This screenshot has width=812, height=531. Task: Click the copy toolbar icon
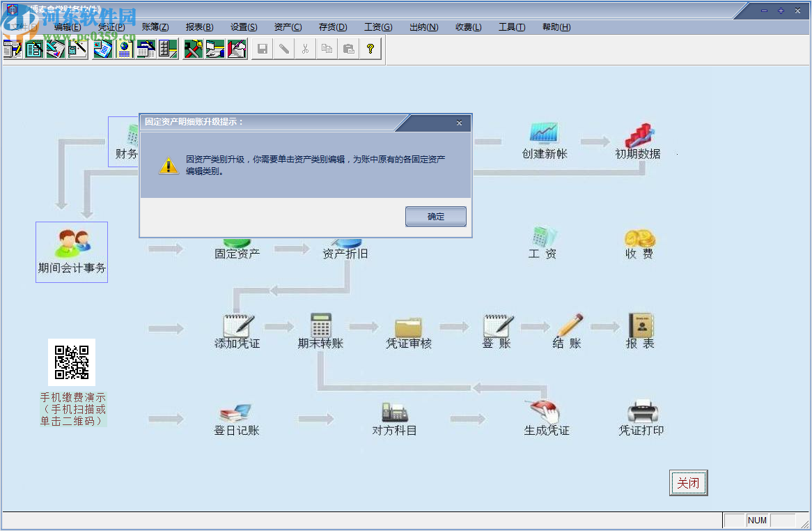(327, 49)
